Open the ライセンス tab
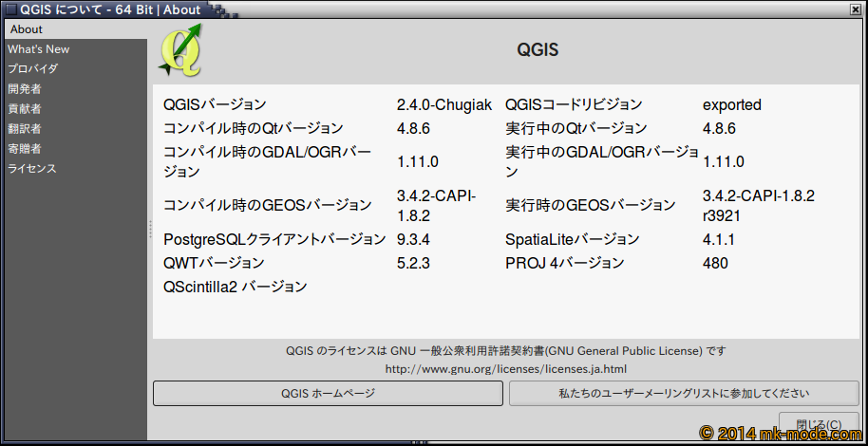This screenshot has height=446, width=868. [x=32, y=169]
